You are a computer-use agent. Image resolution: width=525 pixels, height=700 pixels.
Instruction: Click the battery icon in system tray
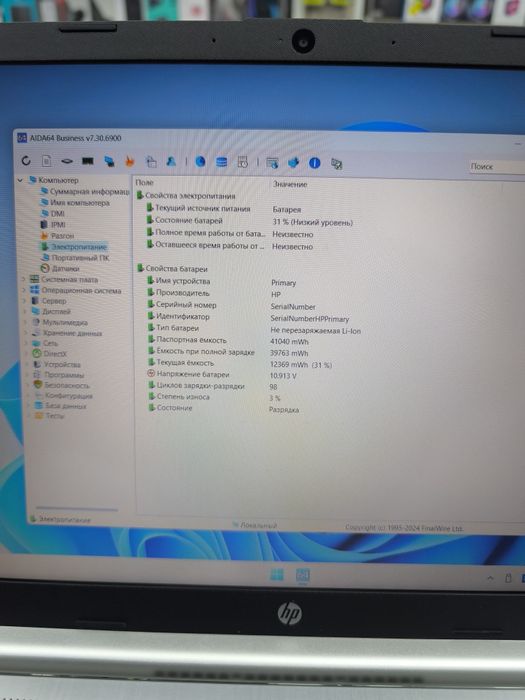point(508,578)
